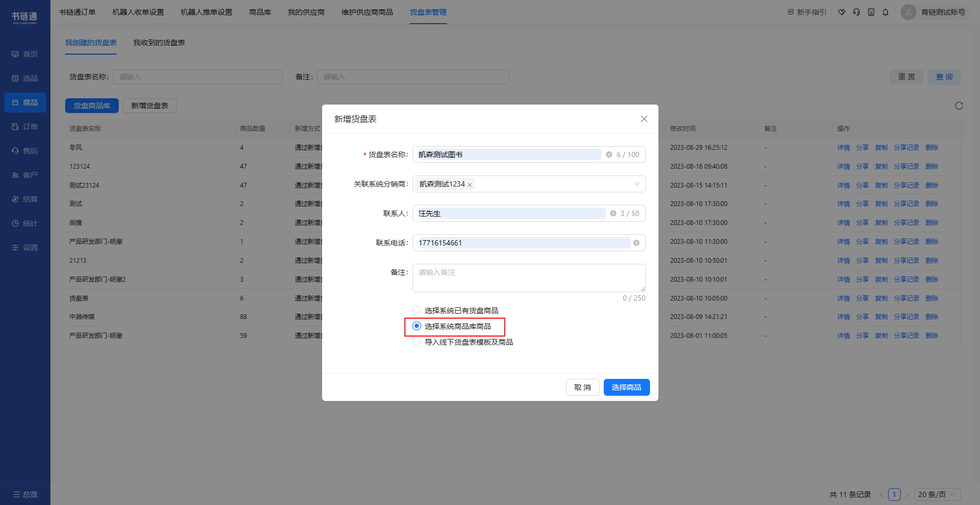This screenshot has width=980, height=505.
Task: Select 选择系统已有货盘商品 radio option
Action: [417, 310]
